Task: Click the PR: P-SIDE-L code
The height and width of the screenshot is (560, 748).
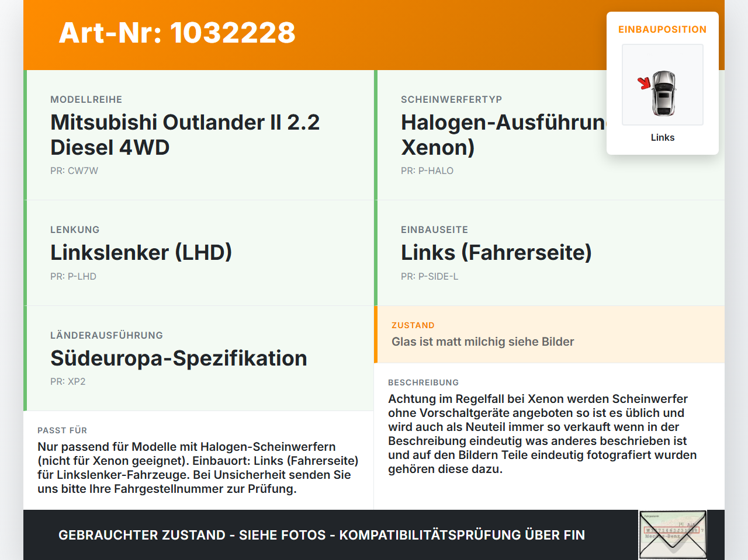Action: coord(430,276)
